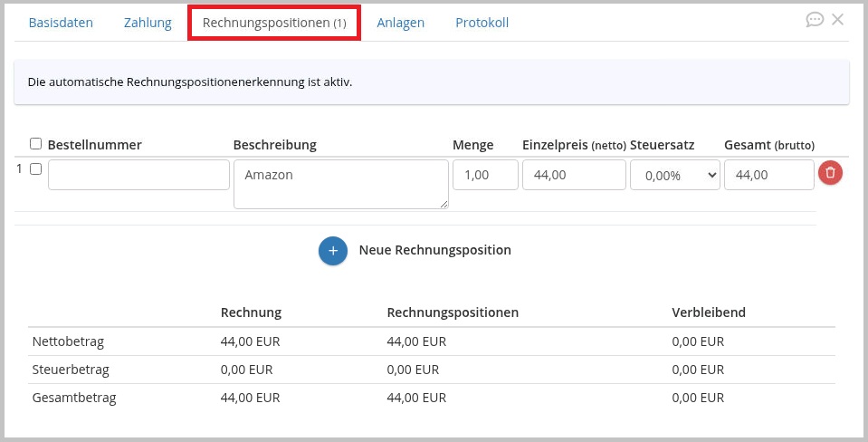The width and height of the screenshot is (868, 442).
Task: Click the Beschreibung column header
Action: point(274,145)
